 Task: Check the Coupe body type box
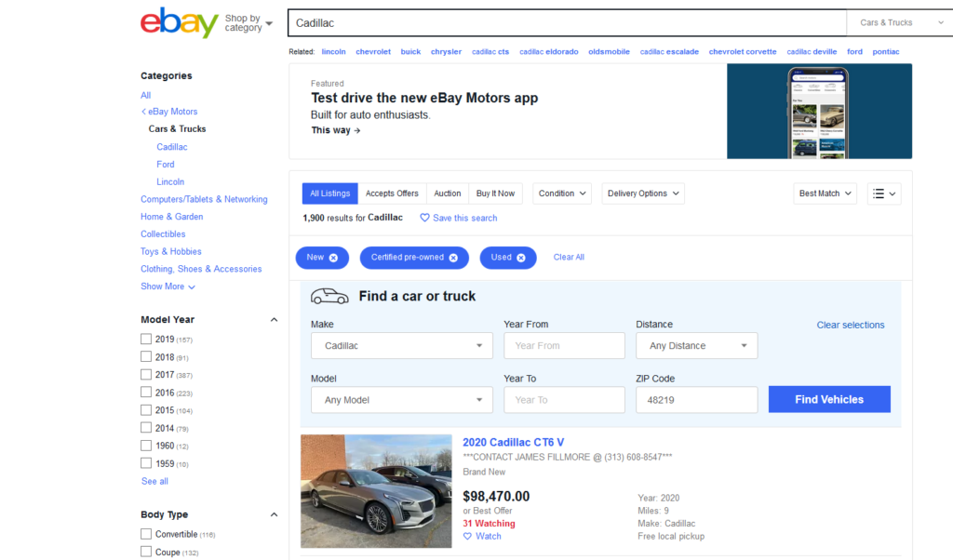coord(146,552)
